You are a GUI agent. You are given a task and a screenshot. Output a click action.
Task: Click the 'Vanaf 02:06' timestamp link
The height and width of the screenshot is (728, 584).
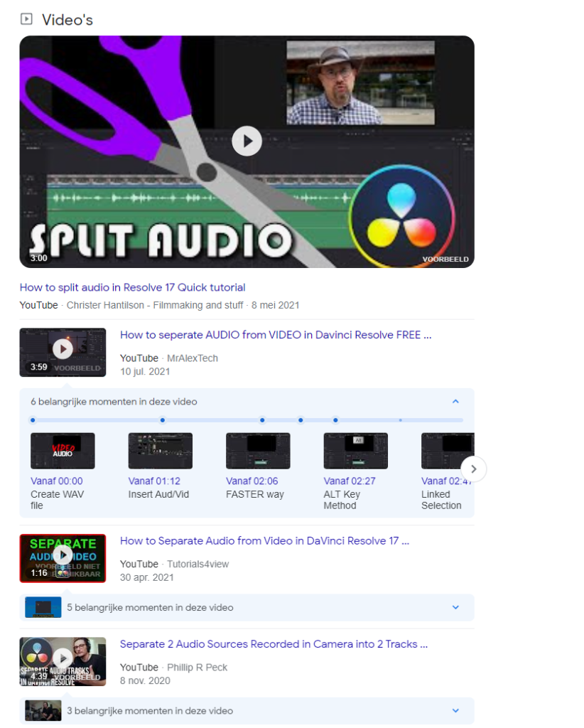tap(252, 481)
